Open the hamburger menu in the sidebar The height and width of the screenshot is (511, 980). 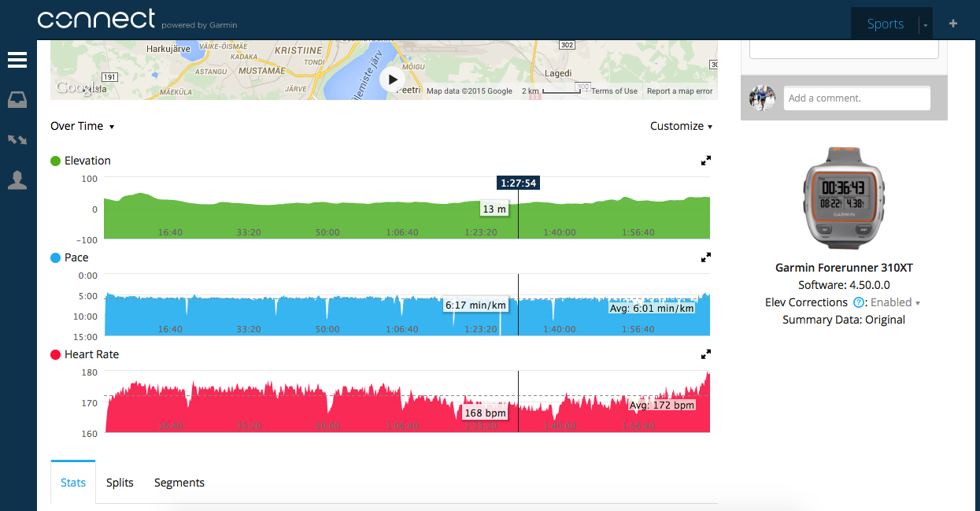17,61
